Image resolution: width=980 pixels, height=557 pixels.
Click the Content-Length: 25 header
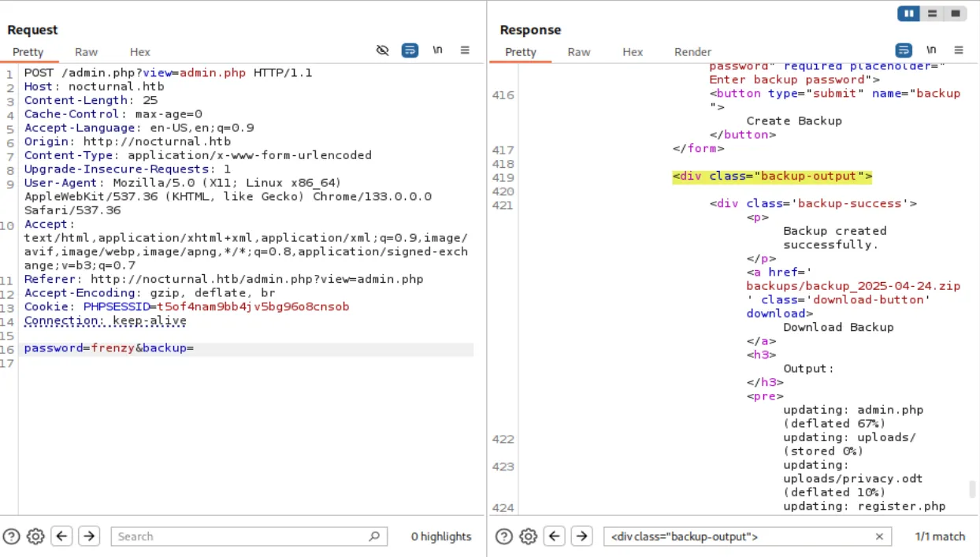[91, 100]
